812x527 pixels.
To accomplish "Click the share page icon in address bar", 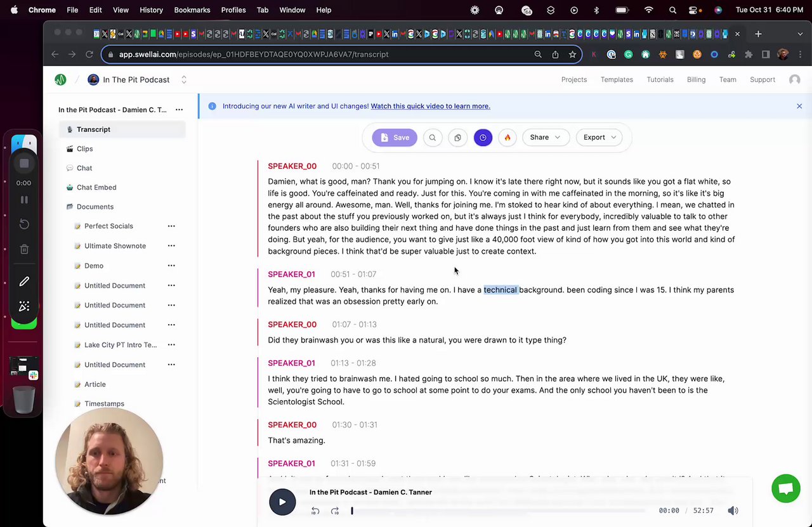I will pos(555,55).
